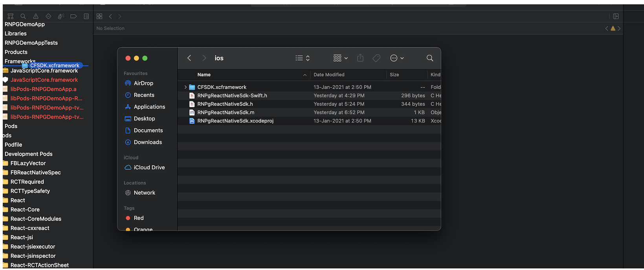Go forward in Xcode editor history
This screenshot has height=270, width=644.
[119, 16]
